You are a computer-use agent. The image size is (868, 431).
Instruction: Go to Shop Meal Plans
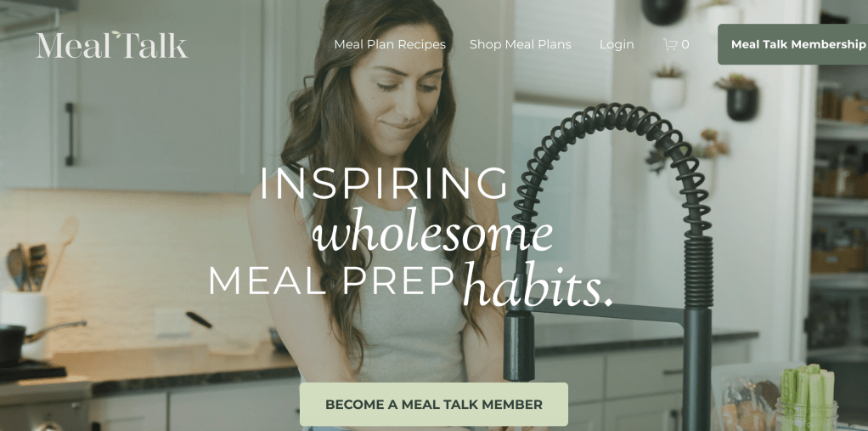pyautogui.click(x=521, y=44)
